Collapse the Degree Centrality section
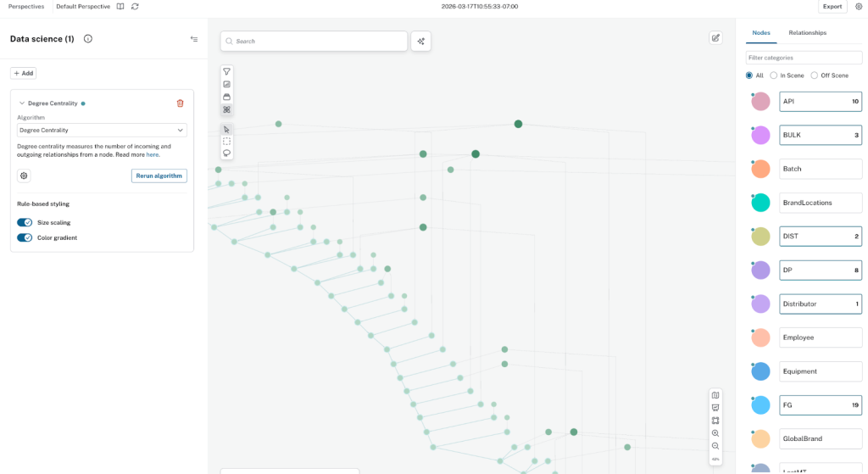868x474 pixels. pyautogui.click(x=22, y=103)
